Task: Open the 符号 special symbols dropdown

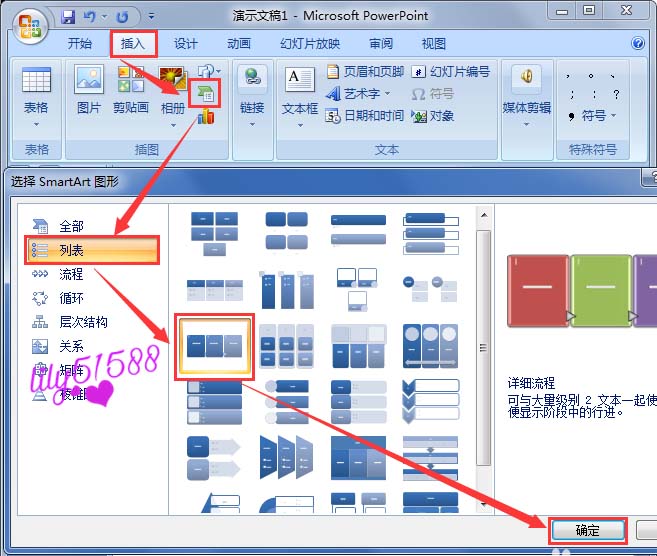Action: click(x=593, y=115)
